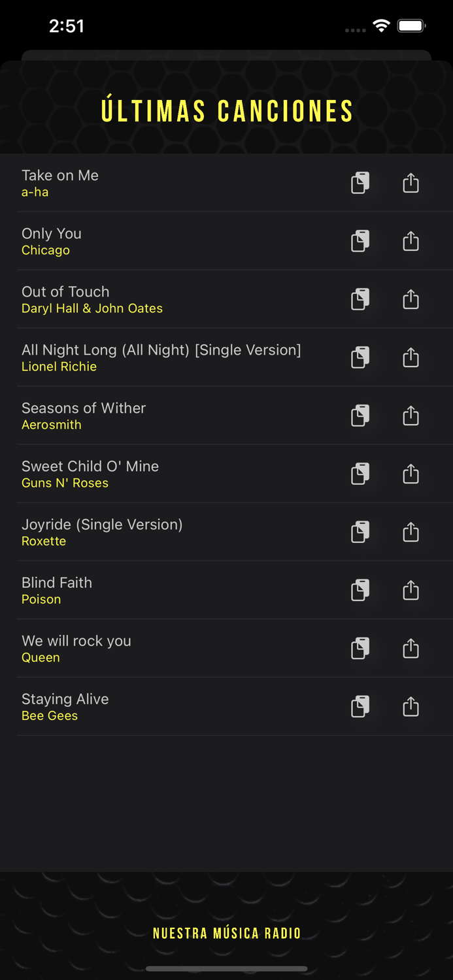Share Only You by Chicago
This screenshot has height=980, width=453.
click(x=411, y=241)
